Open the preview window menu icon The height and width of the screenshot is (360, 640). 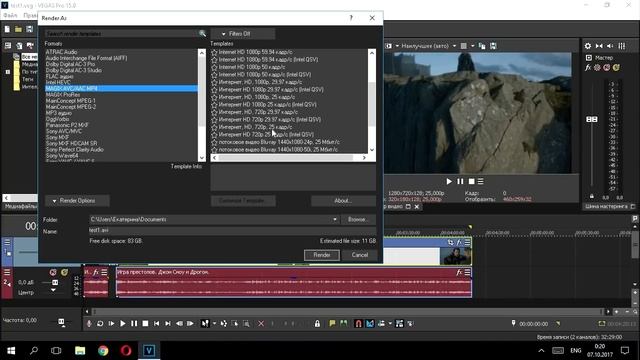[x=480, y=181]
